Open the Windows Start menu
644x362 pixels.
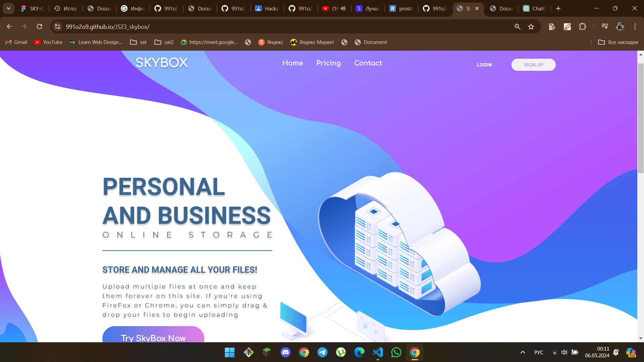click(230, 352)
